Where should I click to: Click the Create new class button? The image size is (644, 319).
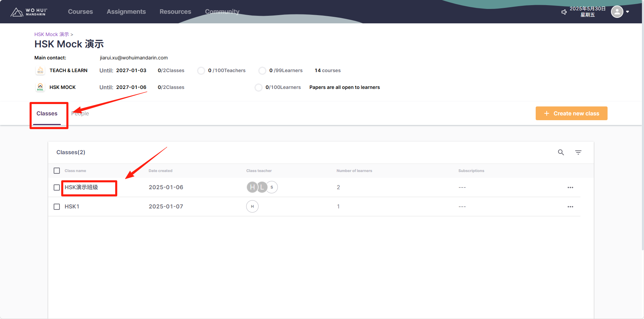click(x=571, y=113)
